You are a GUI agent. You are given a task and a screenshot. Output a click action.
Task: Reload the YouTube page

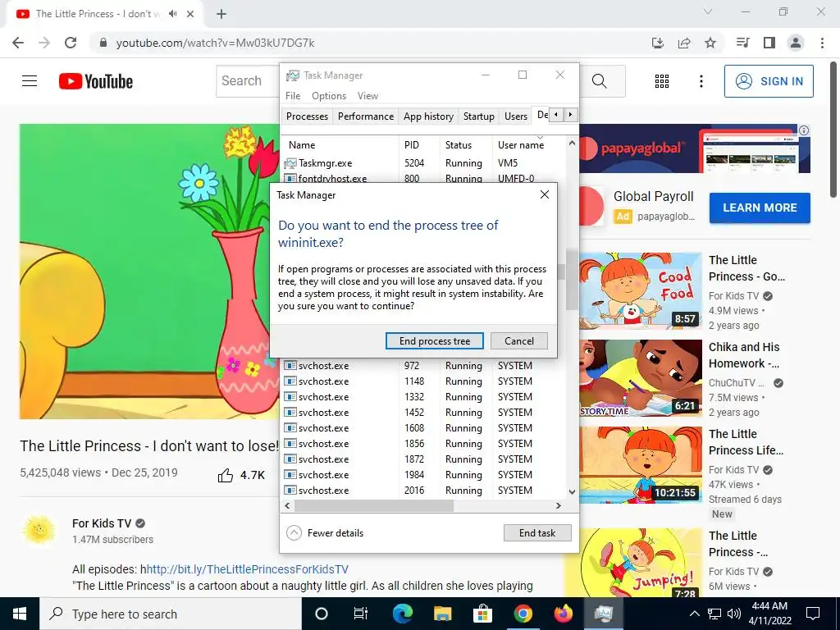click(x=71, y=43)
